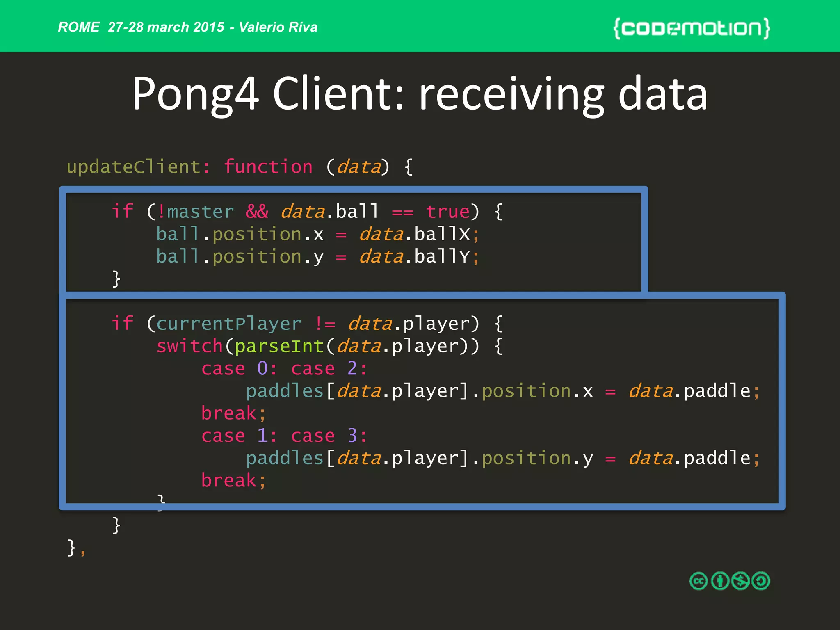
Task: Click the ball.position.y assignment line
Action: (x=317, y=257)
